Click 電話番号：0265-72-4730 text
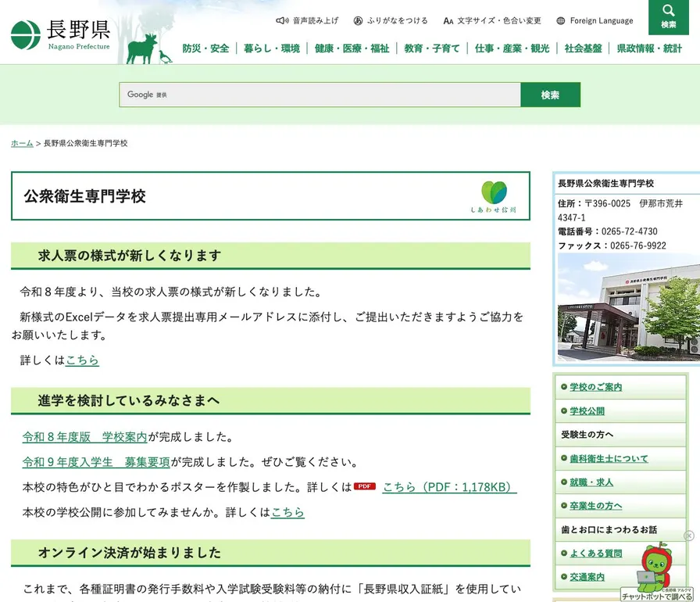Screen dimensions: 700x602 608,231
